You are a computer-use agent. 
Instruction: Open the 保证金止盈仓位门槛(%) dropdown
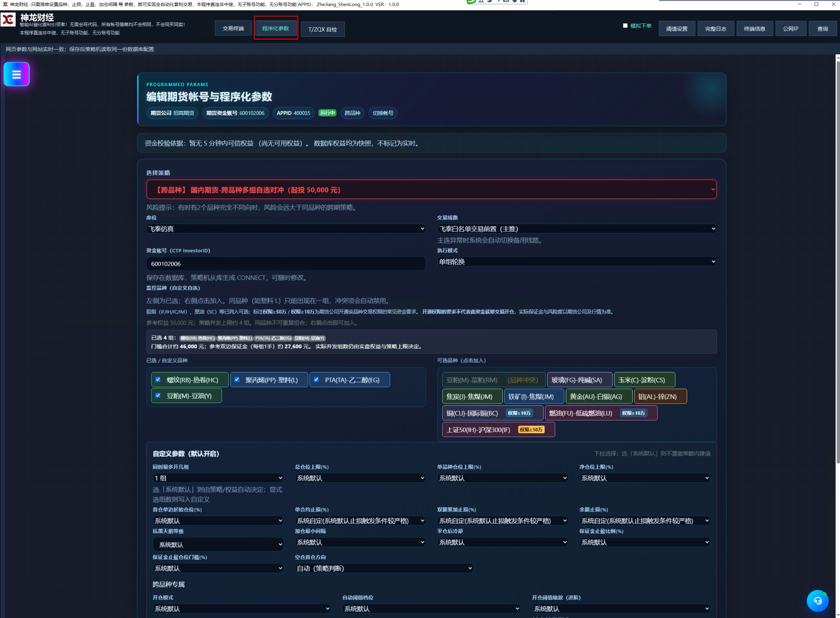click(x=218, y=568)
